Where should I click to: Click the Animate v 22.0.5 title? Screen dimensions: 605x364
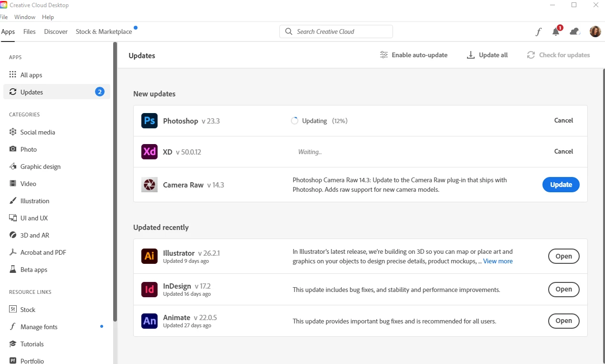[x=190, y=318]
